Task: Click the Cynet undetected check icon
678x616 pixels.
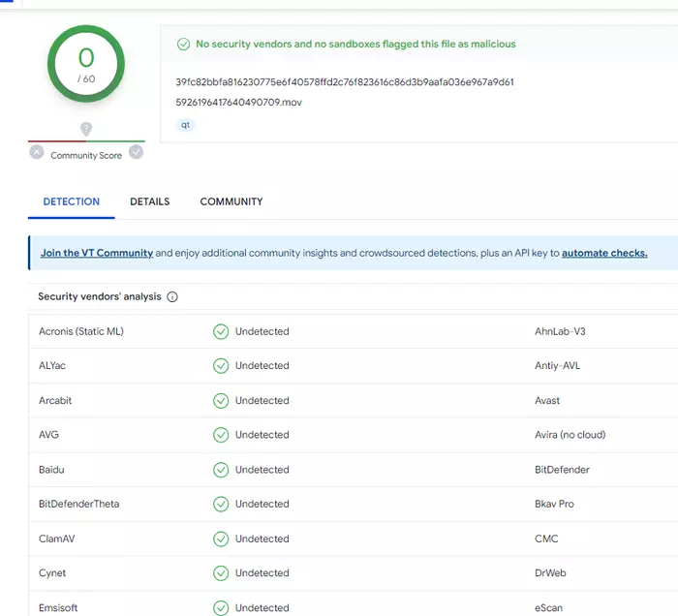Action: point(221,573)
